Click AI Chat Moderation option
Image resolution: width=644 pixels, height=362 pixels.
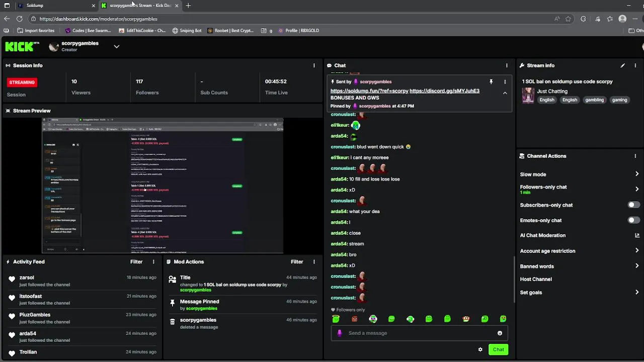click(543, 235)
